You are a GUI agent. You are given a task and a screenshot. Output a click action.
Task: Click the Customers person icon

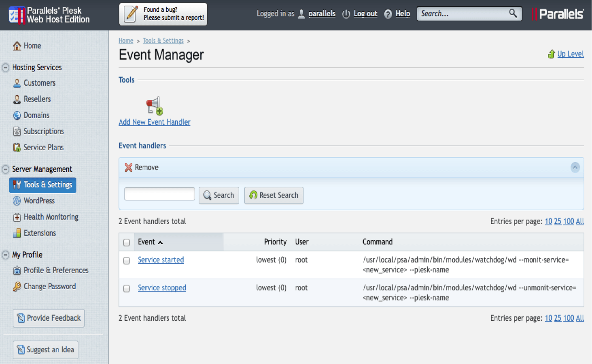(17, 83)
